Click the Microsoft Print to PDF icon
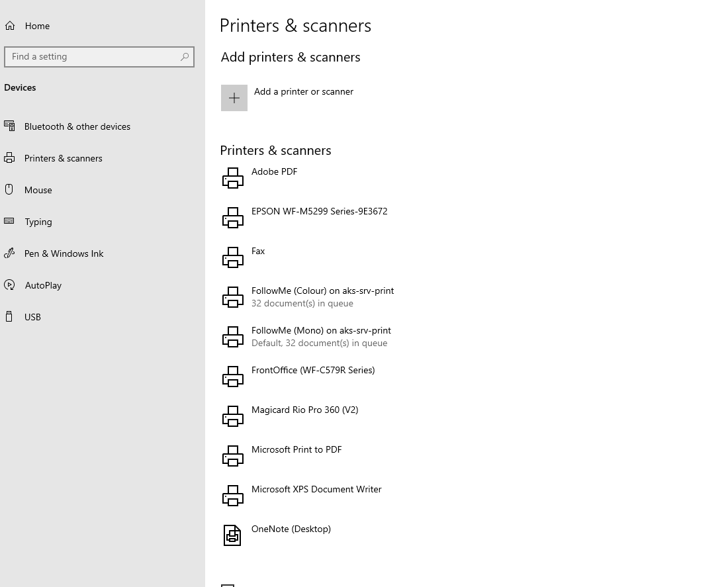Viewport: 728px width, 587px height. (232, 456)
